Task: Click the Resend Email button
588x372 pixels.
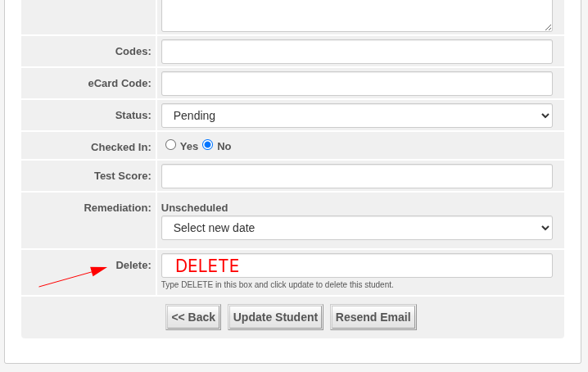Action: pyautogui.click(x=373, y=317)
